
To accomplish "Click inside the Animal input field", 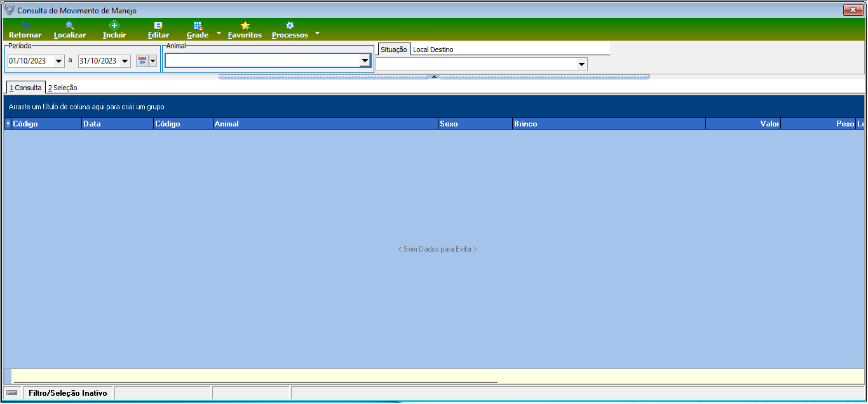I will 262,60.
